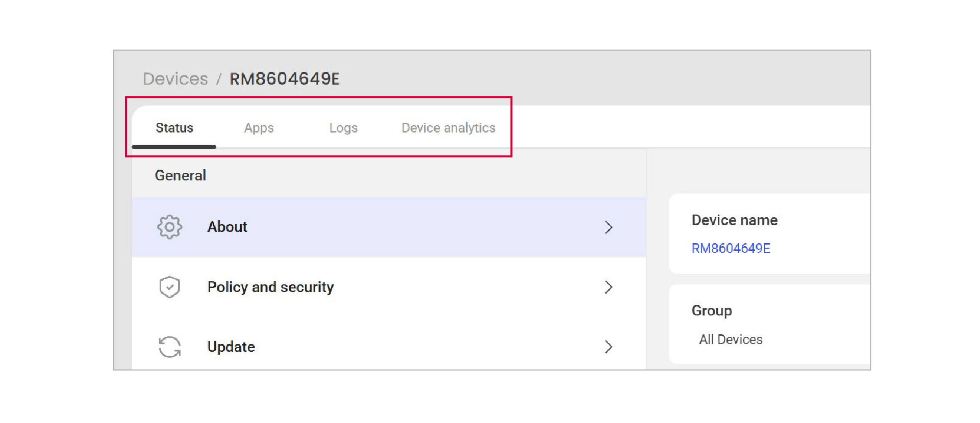Click the circular arrows Update icon
Screen dimensions: 980x423
tap(169, 347)
